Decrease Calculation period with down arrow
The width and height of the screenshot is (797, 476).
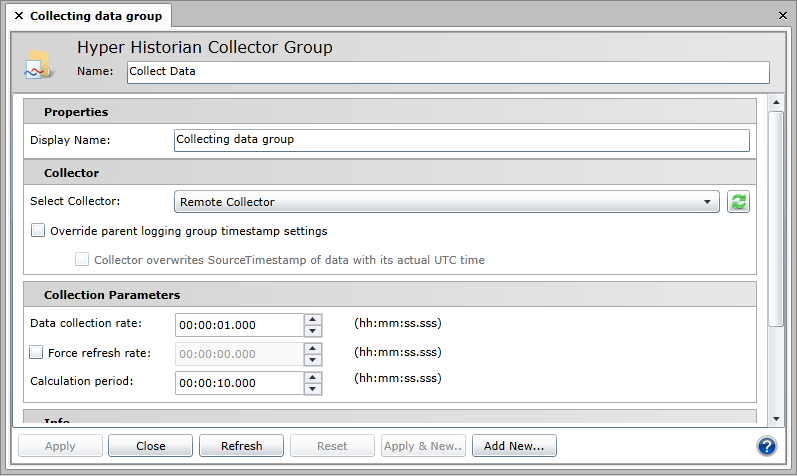pyautogui.click(x=313, y=389)
